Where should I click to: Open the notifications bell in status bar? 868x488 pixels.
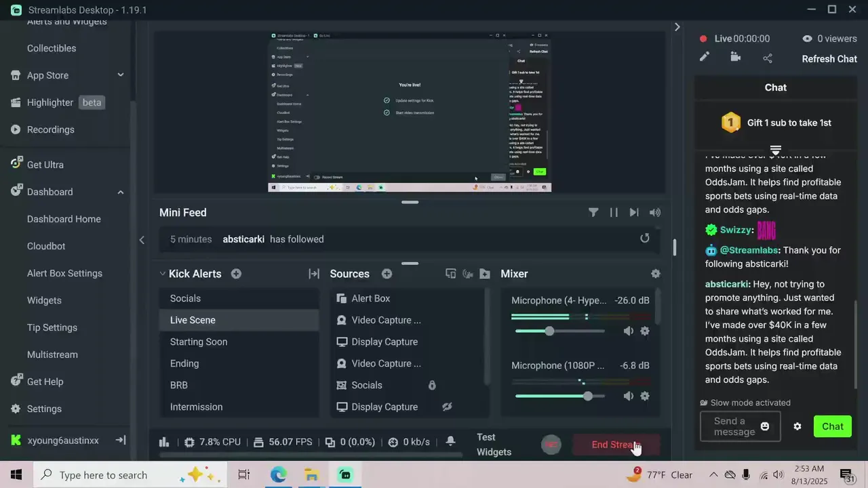coord(450,441)
